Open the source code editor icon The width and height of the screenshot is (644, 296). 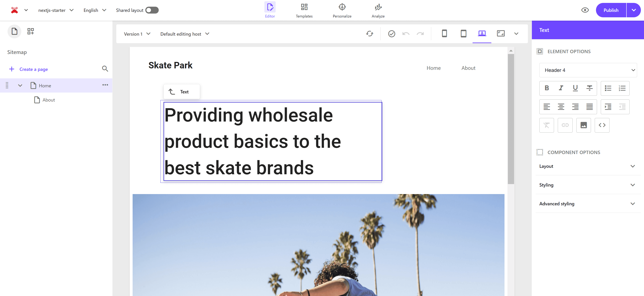602,125
